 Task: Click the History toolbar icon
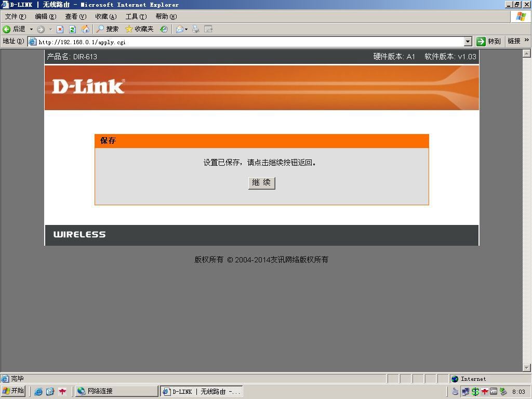[x=164, y=29]
